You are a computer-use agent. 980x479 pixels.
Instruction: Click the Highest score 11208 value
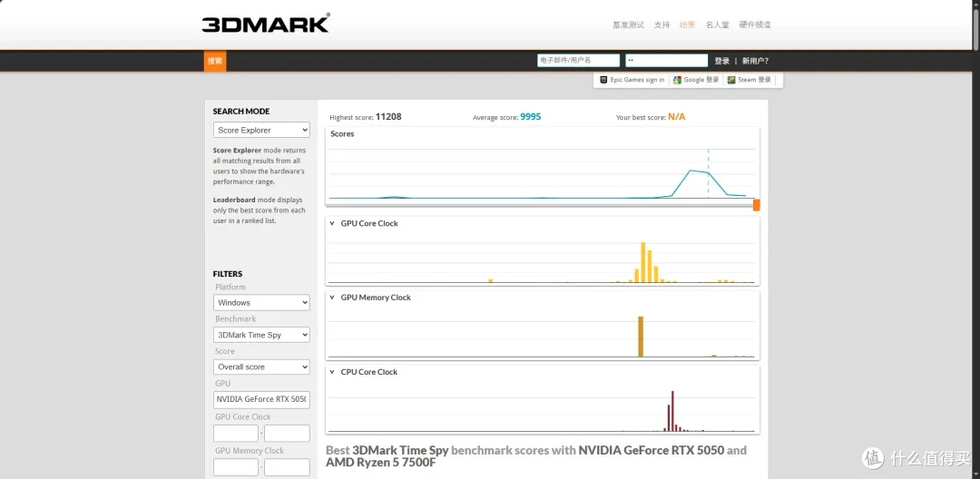tap(388, 117)
